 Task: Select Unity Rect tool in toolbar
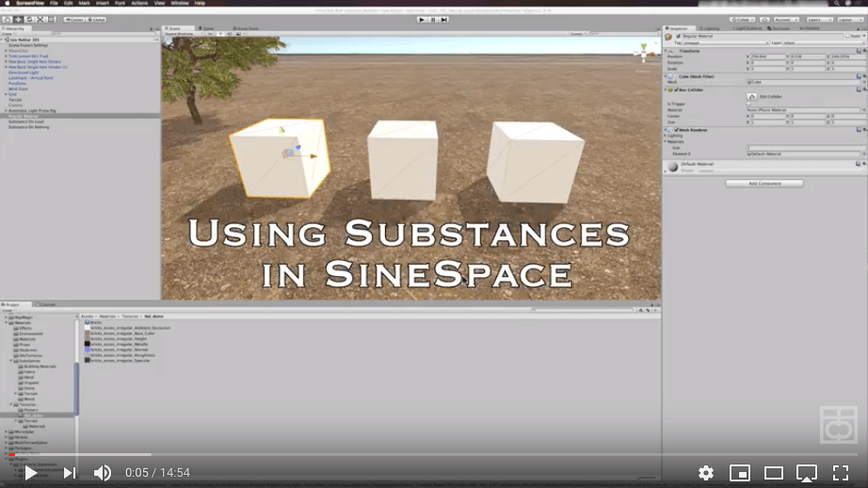[x=51, y=20]
